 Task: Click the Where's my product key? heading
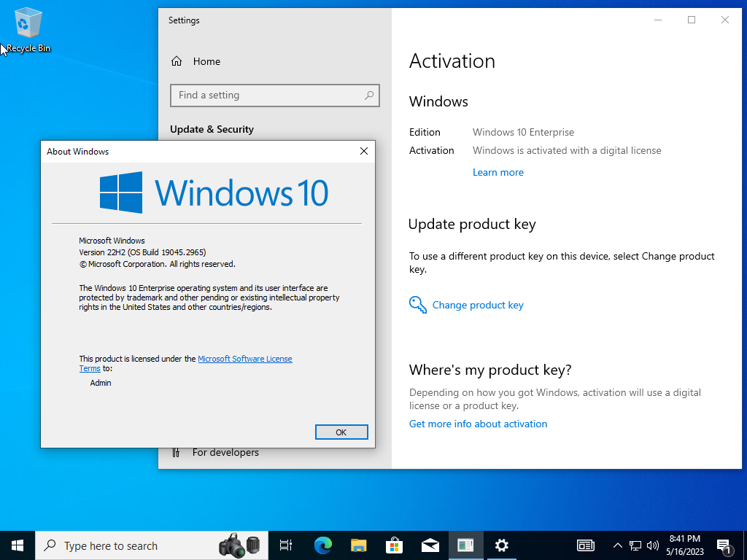click(490, 370)
